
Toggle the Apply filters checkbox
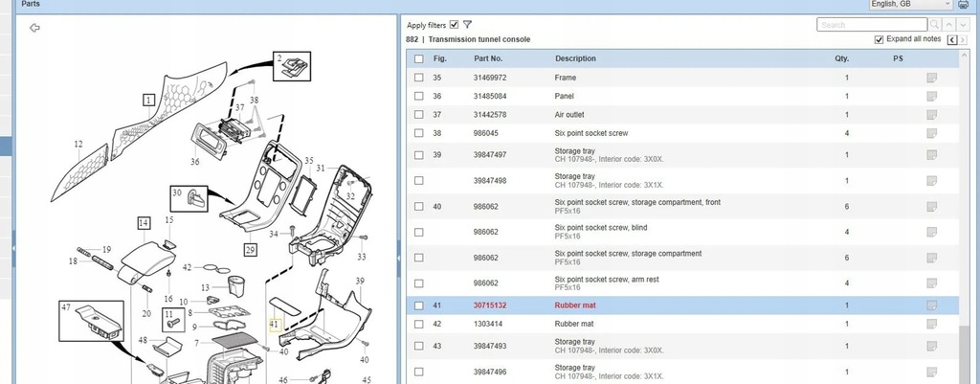click(x=454, y=24)
